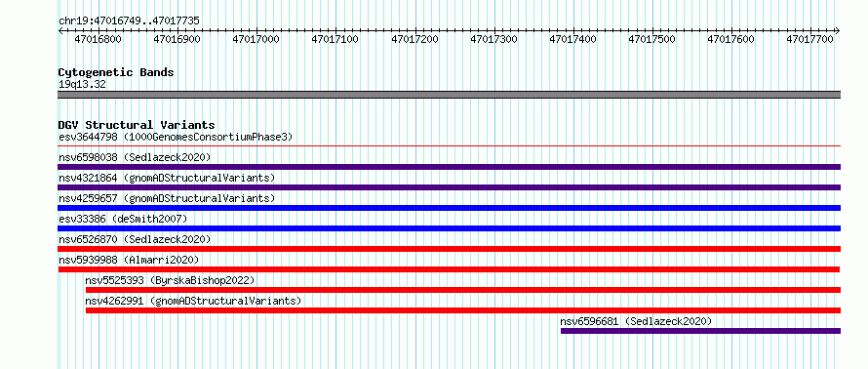Viewport: 868px width, 369px height.
Task: Click ruler position 47017100
Action: (335, 39)
